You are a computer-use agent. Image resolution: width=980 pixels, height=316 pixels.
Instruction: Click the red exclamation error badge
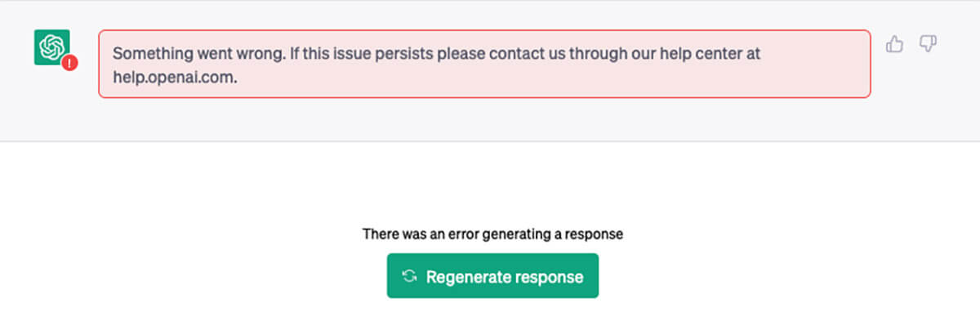pyautogui.click(x=69, y=63)
